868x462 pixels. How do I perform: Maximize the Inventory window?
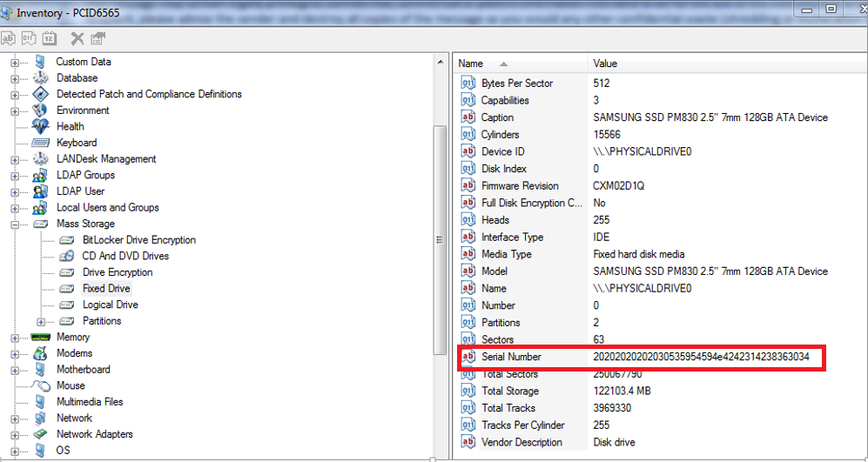(x=831, y=10)
